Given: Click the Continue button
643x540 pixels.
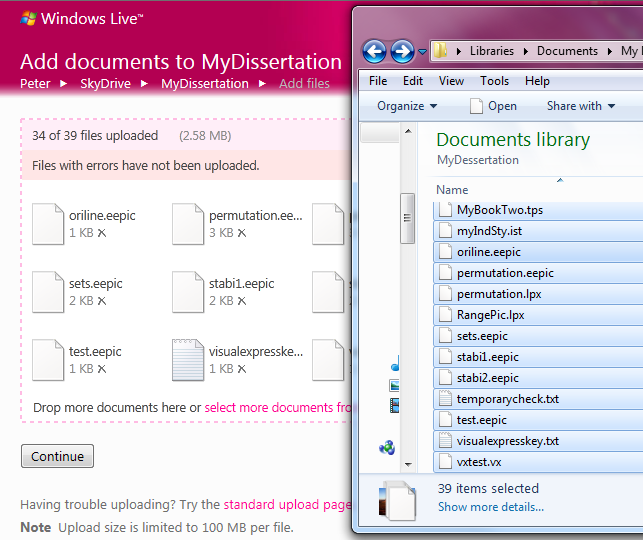Looking at the screenshot, I should click(x=57, y=456).
